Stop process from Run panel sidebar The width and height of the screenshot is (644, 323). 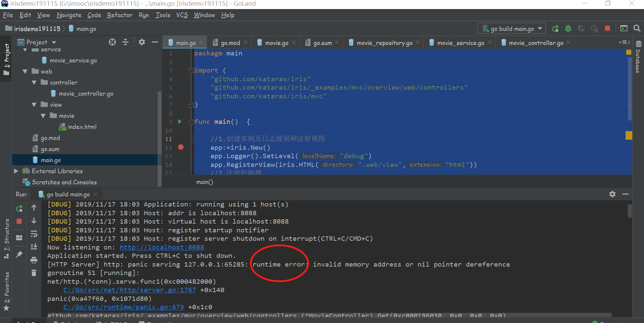click(19, 221)
